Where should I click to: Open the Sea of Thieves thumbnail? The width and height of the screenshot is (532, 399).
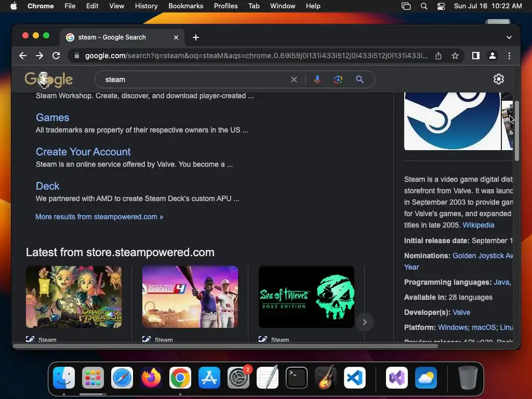(x=307, y=297)
